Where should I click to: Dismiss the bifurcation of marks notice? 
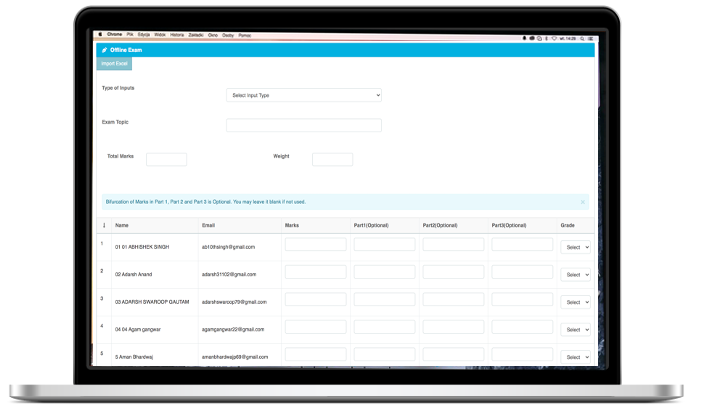click(x=583, y=202)
